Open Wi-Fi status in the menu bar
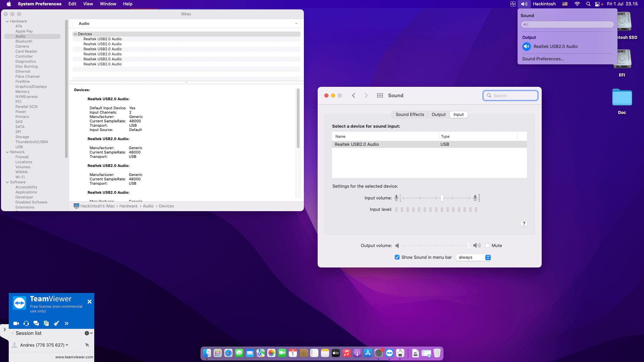 pyautogui.click(x=577, y=4)
